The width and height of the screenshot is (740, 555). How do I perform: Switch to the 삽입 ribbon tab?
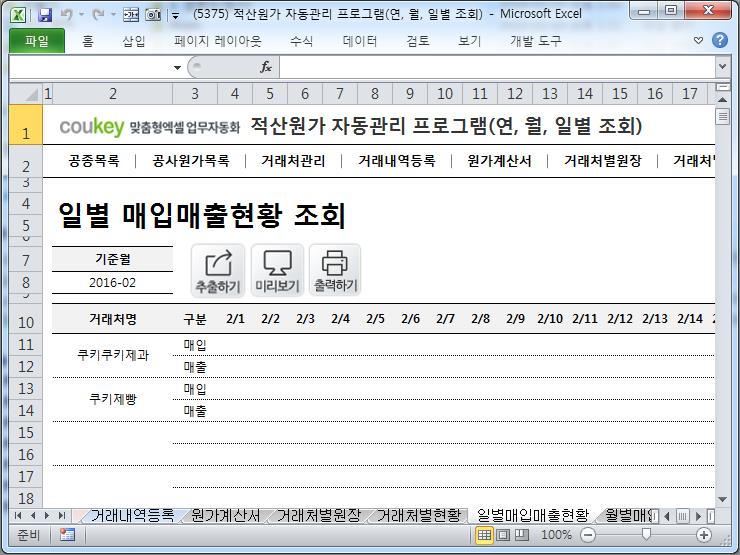[x=134, y=41]
